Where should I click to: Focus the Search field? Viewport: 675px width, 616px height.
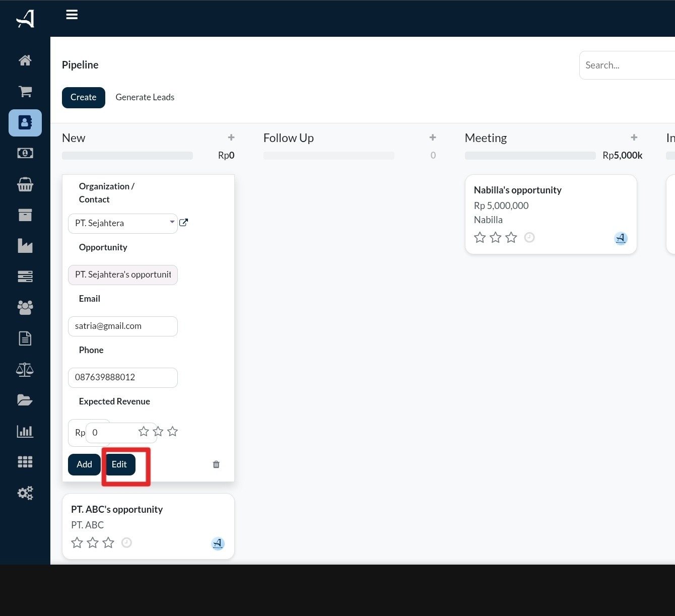tap(627, 65)
